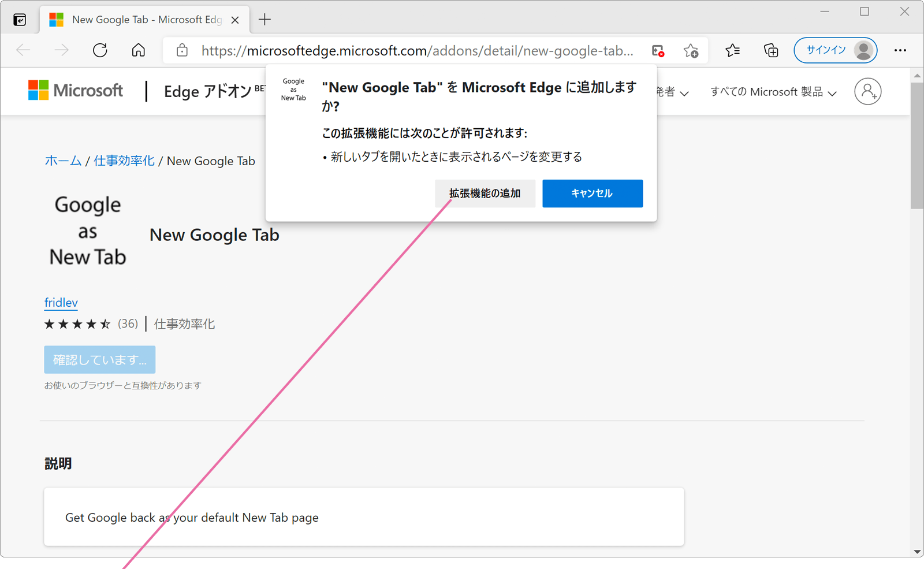Close the New Google Tab browser tab
Viewport: 924px width, 569px height.
click(x=235, y=20)
